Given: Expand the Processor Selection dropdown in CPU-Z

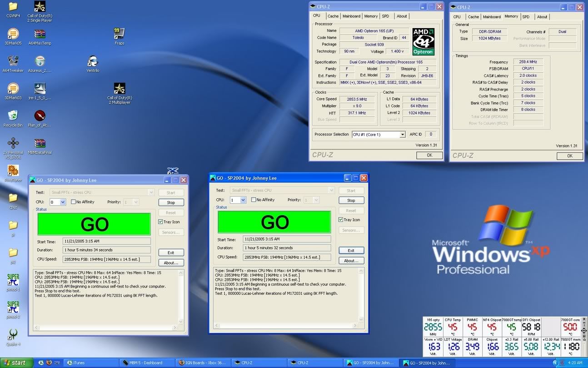Looking at the screenshot, I should pos(402,135).
